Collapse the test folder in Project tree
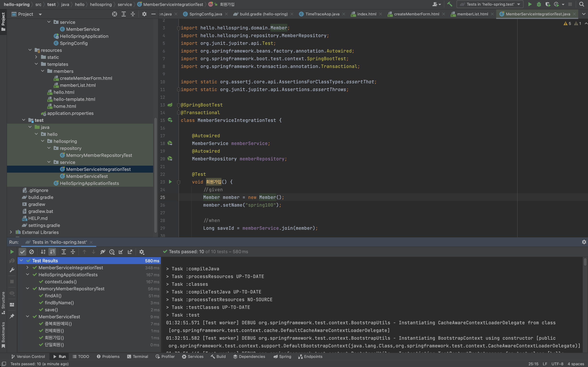The height and width of the screenshot is (367, 588). coord(23,120)
